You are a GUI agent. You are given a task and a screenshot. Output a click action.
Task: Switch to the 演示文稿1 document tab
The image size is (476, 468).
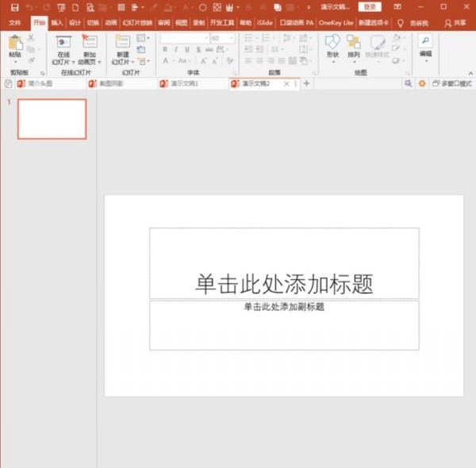click(x=193, y=83)
